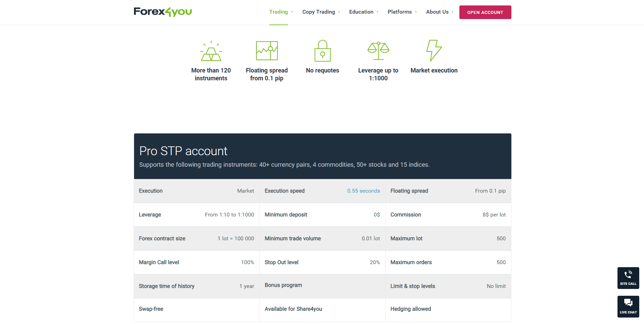Open Live Chat from the side panel
The width and height of the screenshot is (644, 324).
coord(628,306)
